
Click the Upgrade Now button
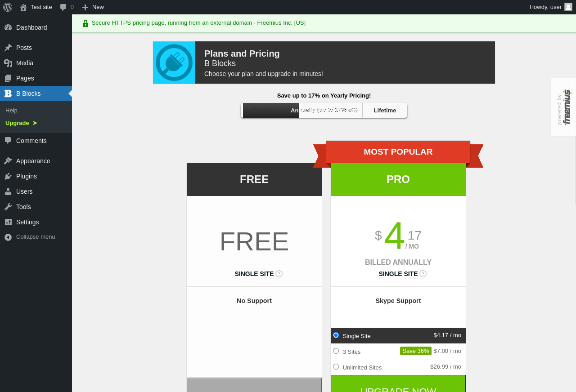point(398,384)
